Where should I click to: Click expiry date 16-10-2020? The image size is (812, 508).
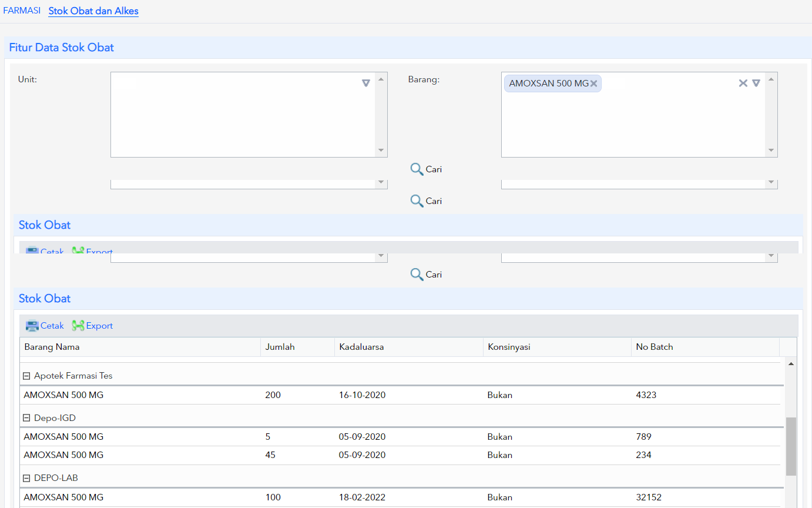click(x=363, y=395)
